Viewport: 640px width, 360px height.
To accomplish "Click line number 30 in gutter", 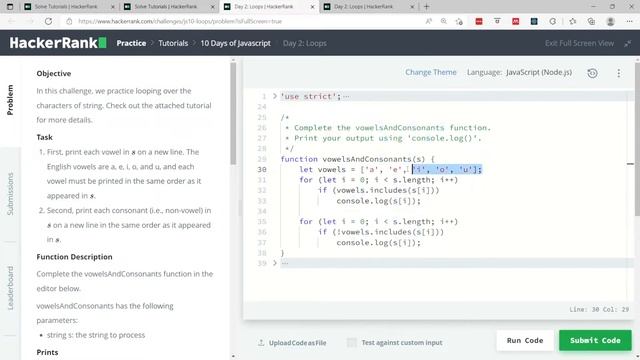I will pos(262,169).
